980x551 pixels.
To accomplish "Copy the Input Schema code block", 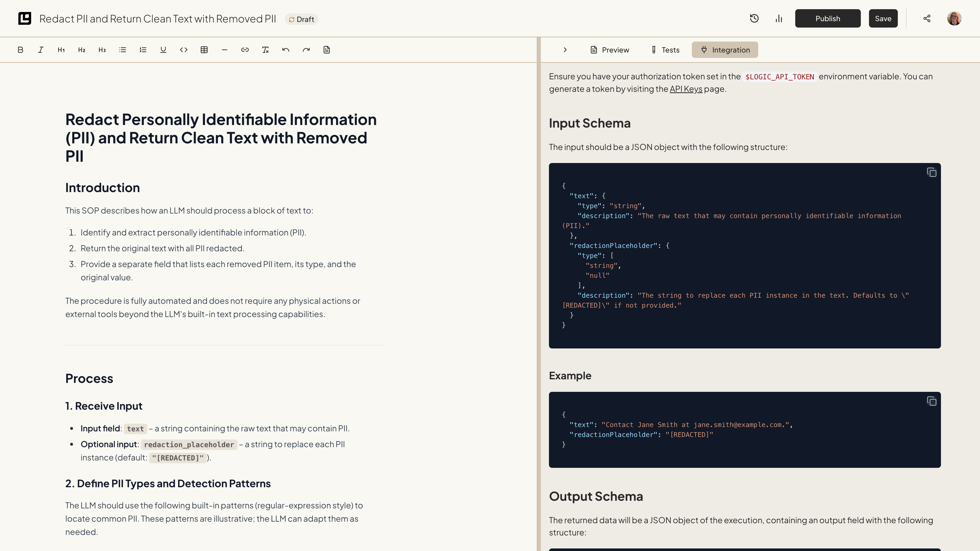I will point(931,173).
